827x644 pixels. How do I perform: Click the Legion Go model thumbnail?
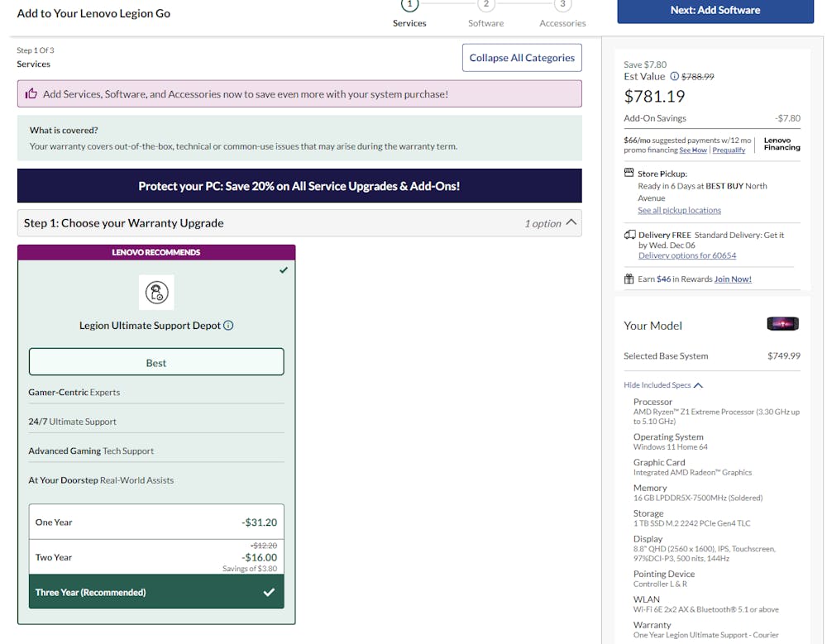pos(782,324)
